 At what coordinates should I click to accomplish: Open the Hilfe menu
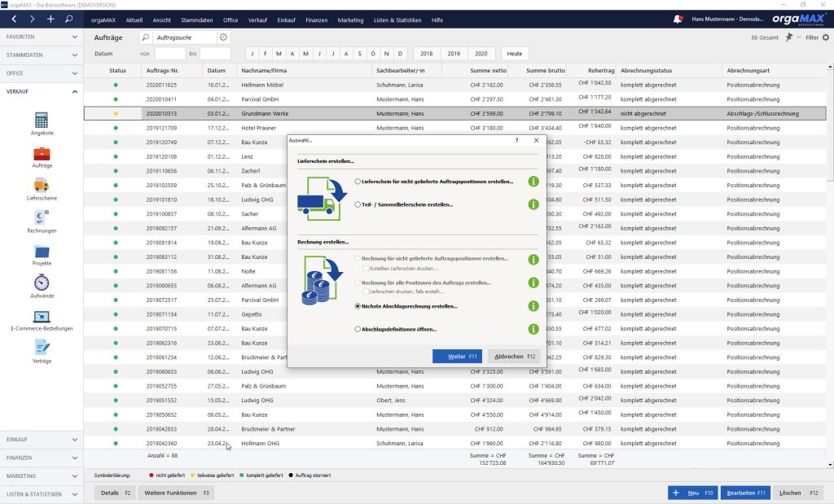coord(437,20)
